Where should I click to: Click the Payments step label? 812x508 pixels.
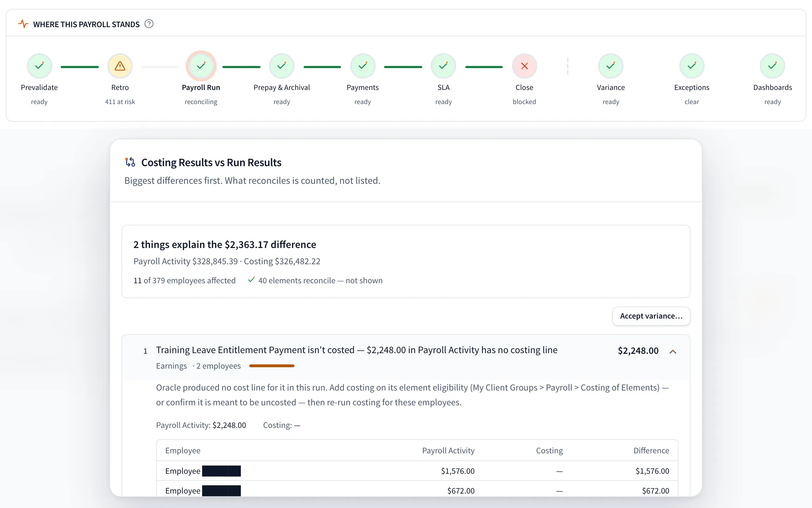pos(363,87)
